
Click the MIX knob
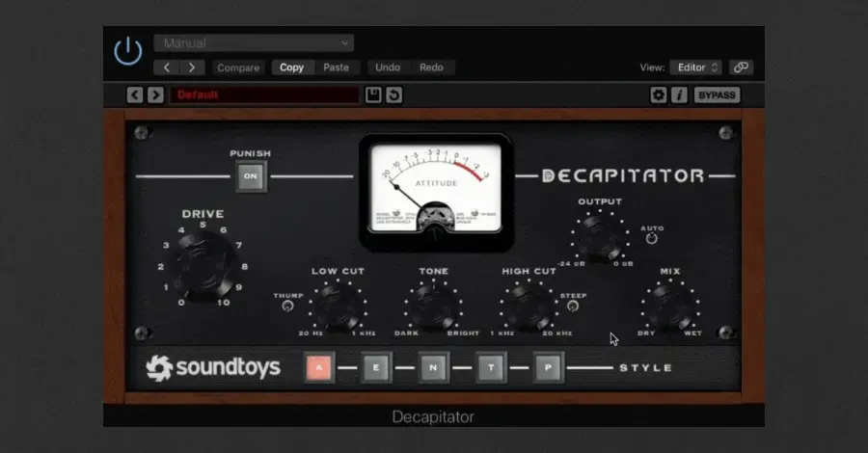[x=671, y=306]
